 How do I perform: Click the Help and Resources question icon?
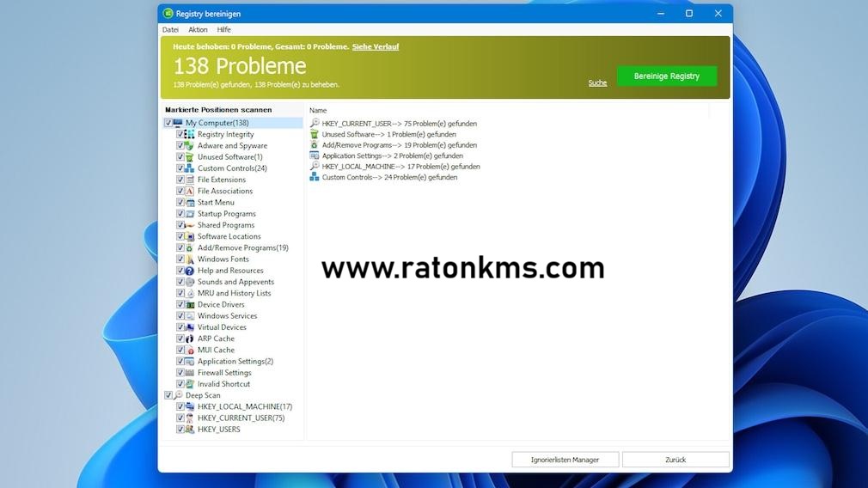click(189, 271)
